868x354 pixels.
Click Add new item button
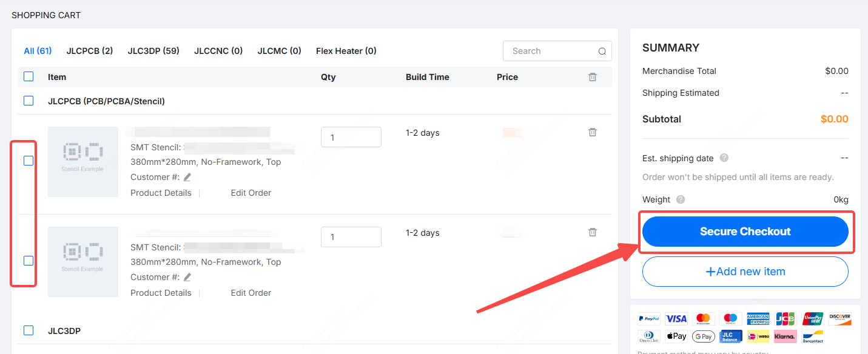[745, 272]
